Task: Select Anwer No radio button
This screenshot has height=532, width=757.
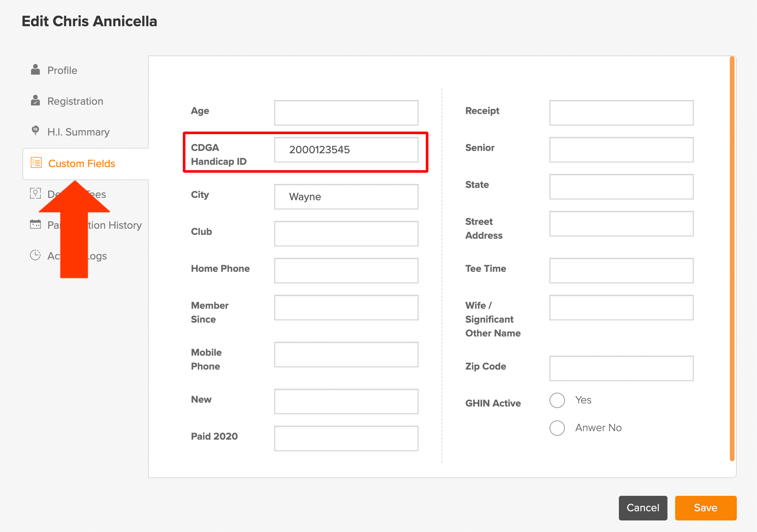Action: (557, 428)
